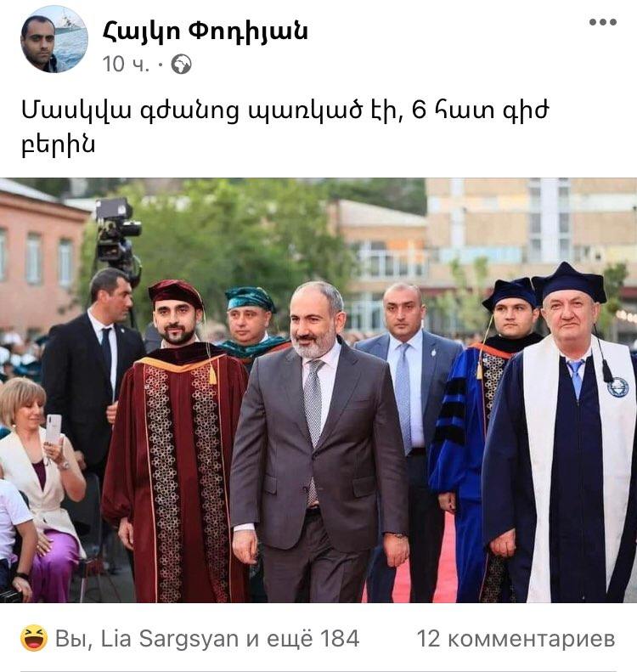Open the three-dot post options menu
This screenshot has width=637, height=672.
coord(603,22)
